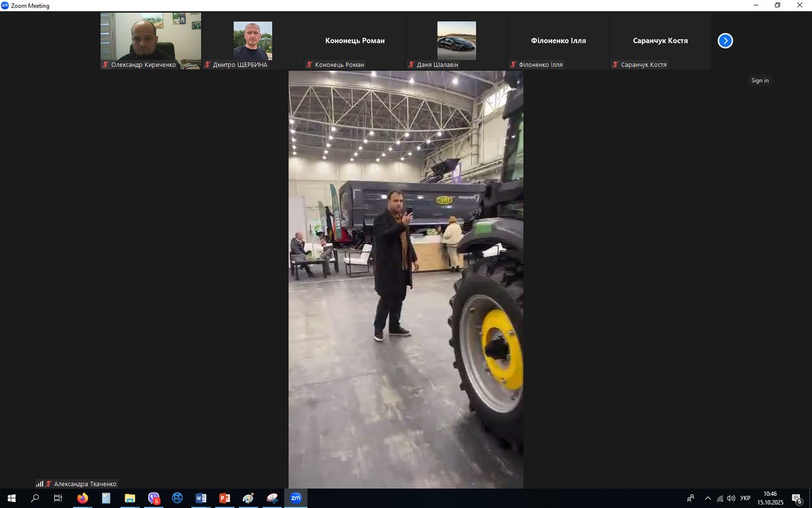Click Даня Шалавін's car avatar tile
This screenshot has height=508, width=812.
click(457, 41)
